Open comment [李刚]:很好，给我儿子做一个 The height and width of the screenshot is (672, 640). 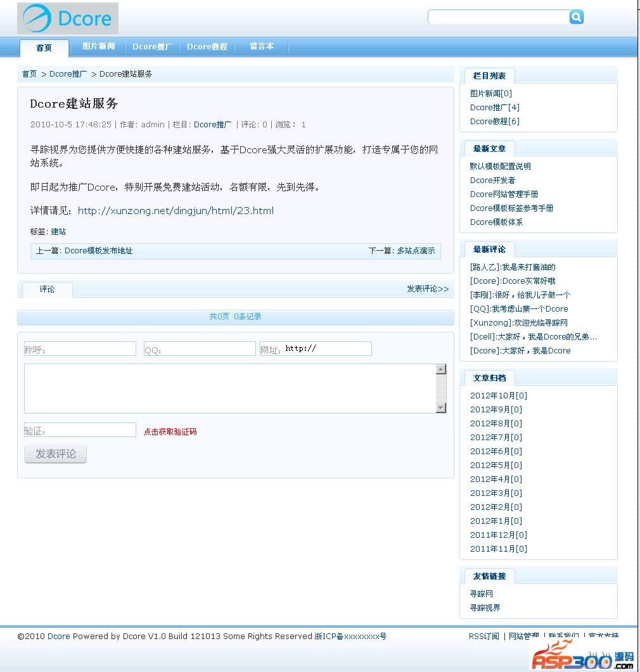pos(520,295)
